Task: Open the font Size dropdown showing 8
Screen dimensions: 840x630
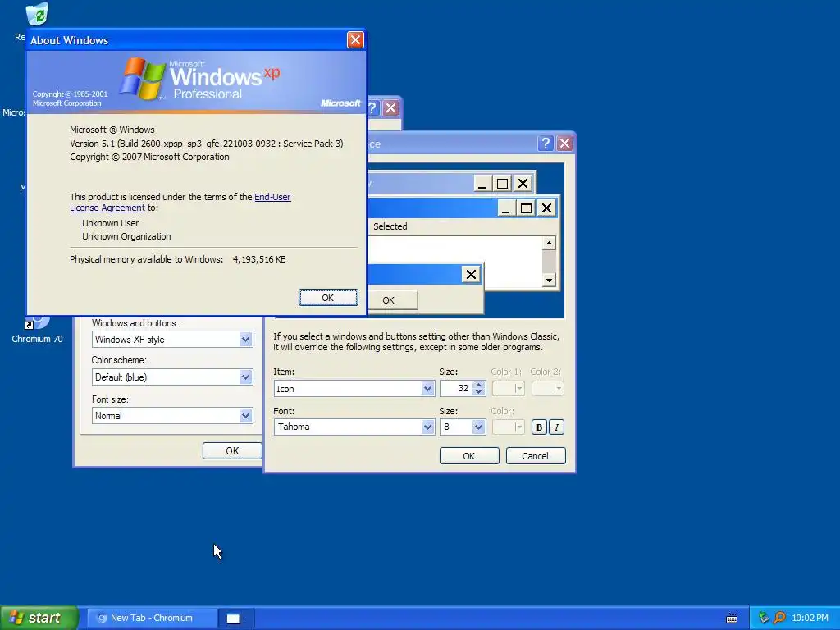Action: 478,427
